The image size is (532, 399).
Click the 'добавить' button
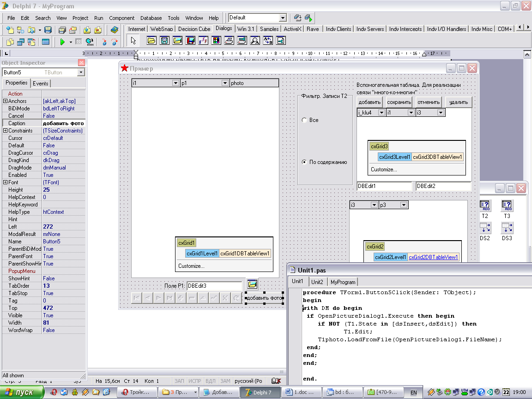tap(369, 102)
